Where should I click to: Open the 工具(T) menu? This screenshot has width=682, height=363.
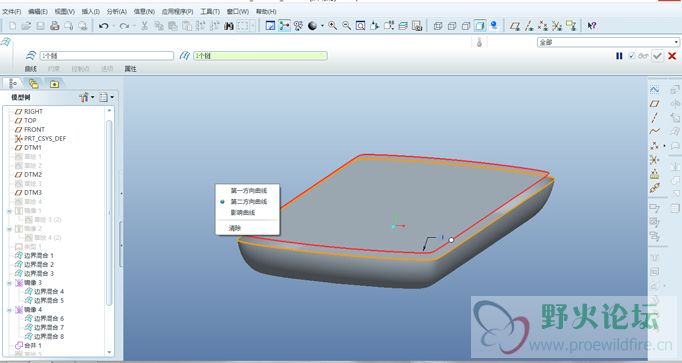tap(210, 12)
